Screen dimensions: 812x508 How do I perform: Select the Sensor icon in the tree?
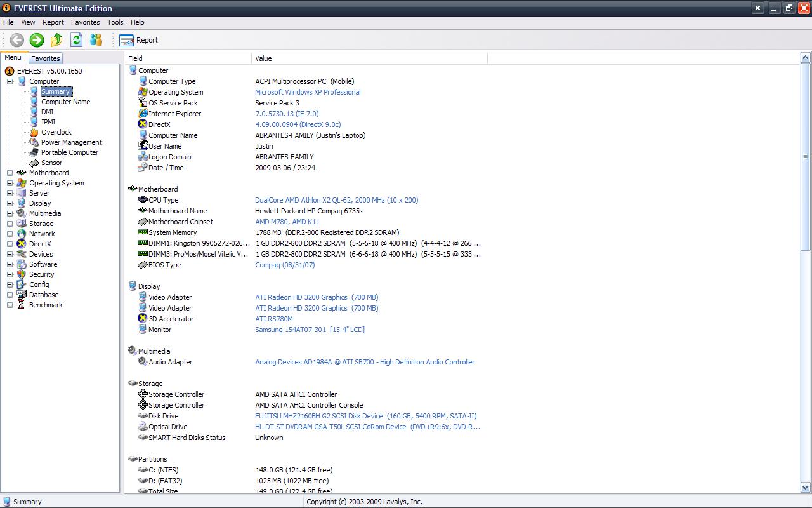tap(34, 163)
